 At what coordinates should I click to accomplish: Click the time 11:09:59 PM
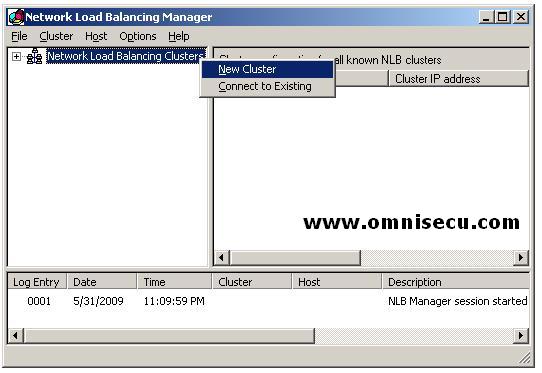click(174, 301)
